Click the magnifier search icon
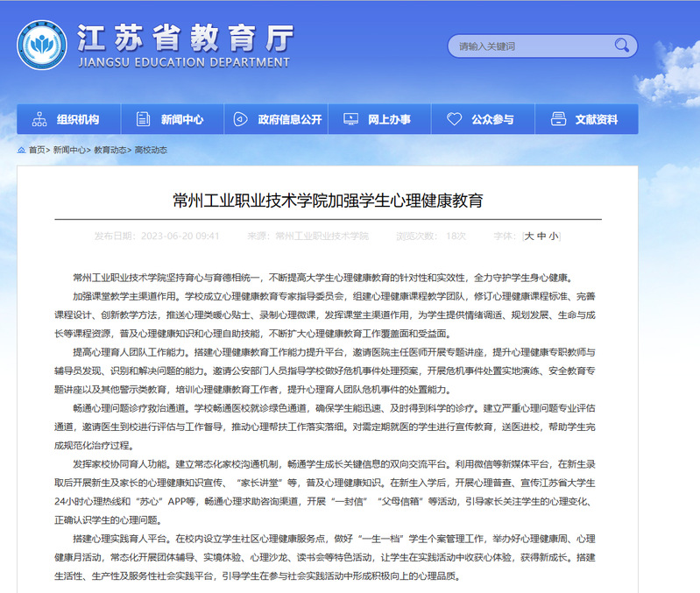Viewport: 700px width, 593px height. [x=622, y=46]
